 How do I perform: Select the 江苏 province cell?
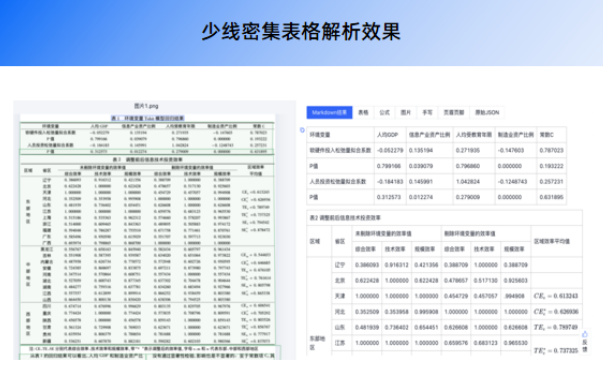(340, 343)
